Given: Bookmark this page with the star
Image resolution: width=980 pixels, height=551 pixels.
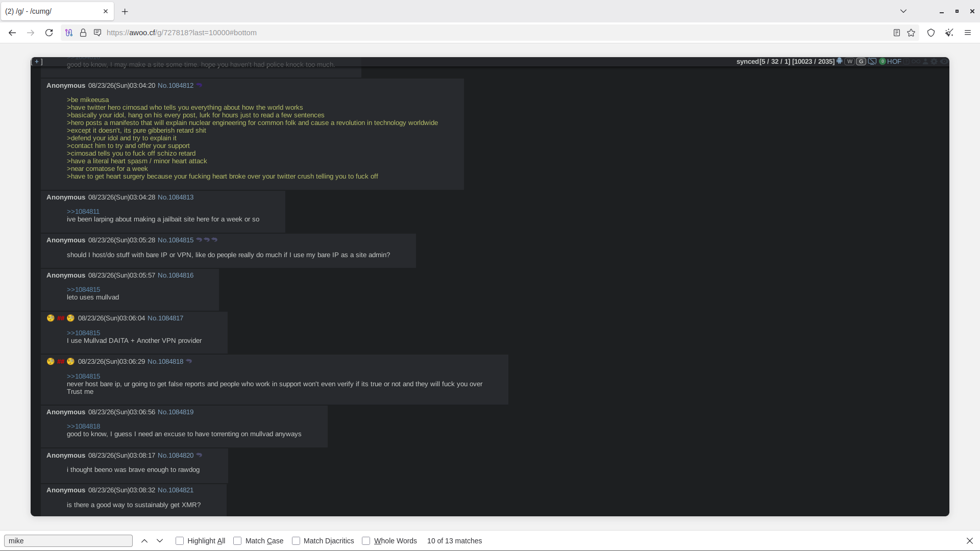Looking at the screenshot, I should pyautogui.click(x=911, y=33).
